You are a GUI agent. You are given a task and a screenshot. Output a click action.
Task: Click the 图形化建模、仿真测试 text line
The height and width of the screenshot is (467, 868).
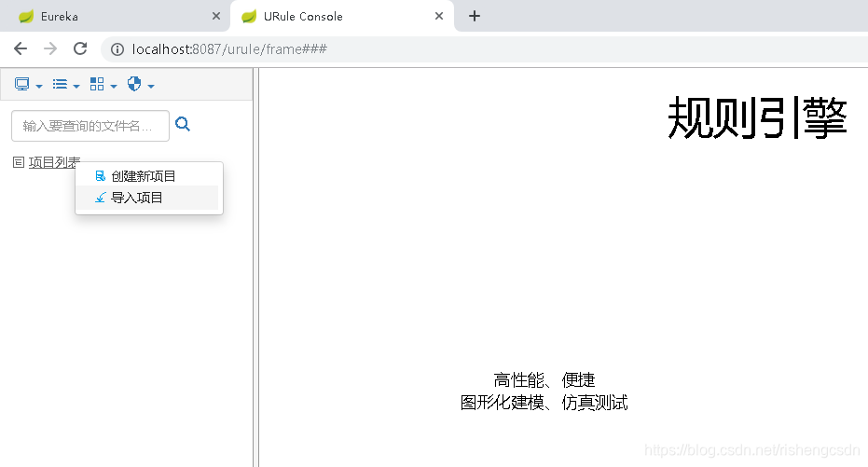(x=544, y=403)
